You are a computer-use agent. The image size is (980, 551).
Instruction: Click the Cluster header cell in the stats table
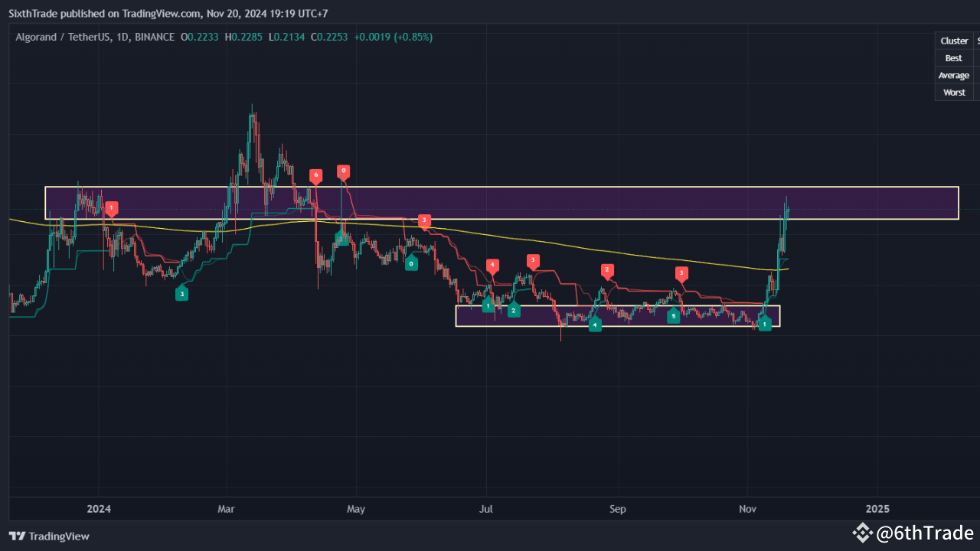(x=954, y=41)
